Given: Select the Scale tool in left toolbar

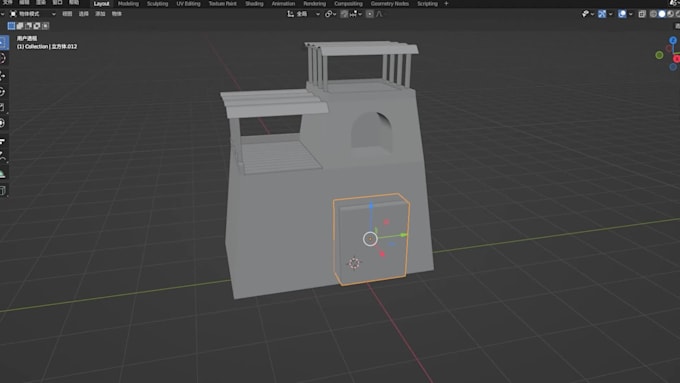Looking at the screenshot, I should point(3,107).
